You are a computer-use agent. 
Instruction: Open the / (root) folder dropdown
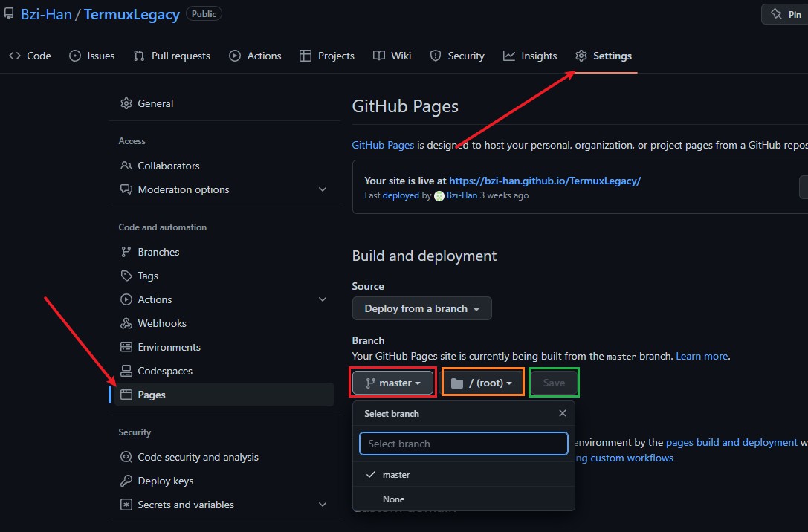coord(483,383)
